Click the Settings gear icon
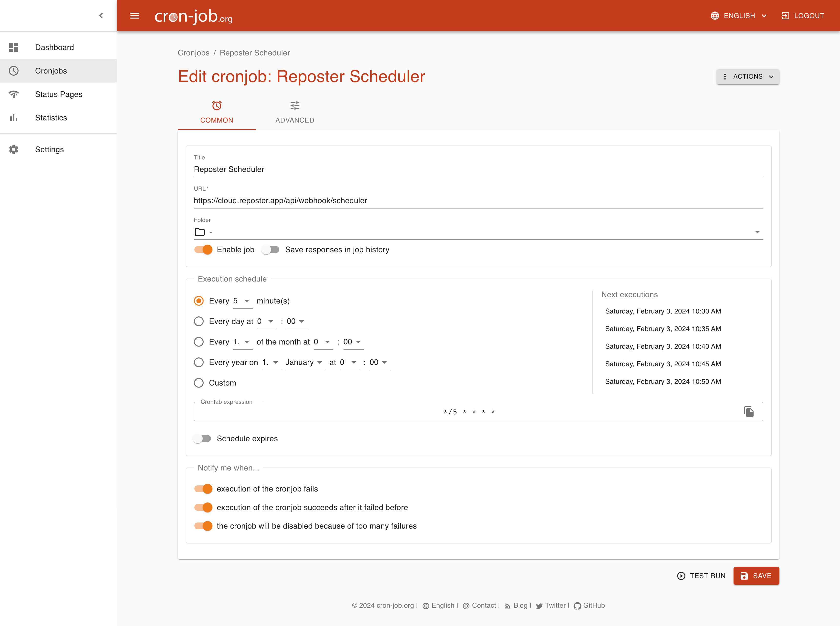 tap(14, 149)
